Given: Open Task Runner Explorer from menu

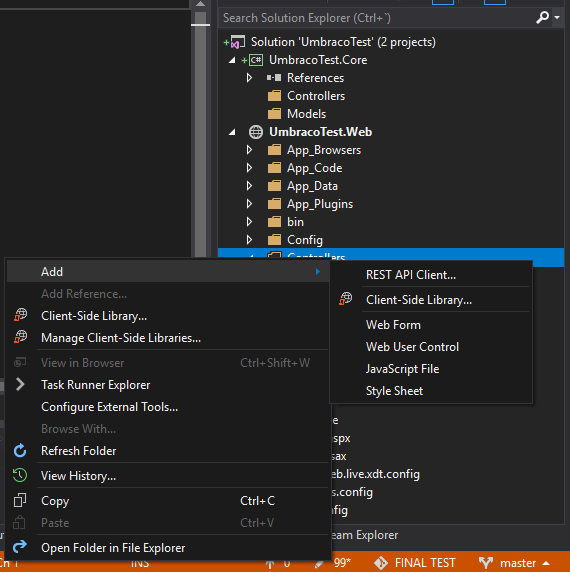Looking at the screenshot, I should click(x=168, y=385).
